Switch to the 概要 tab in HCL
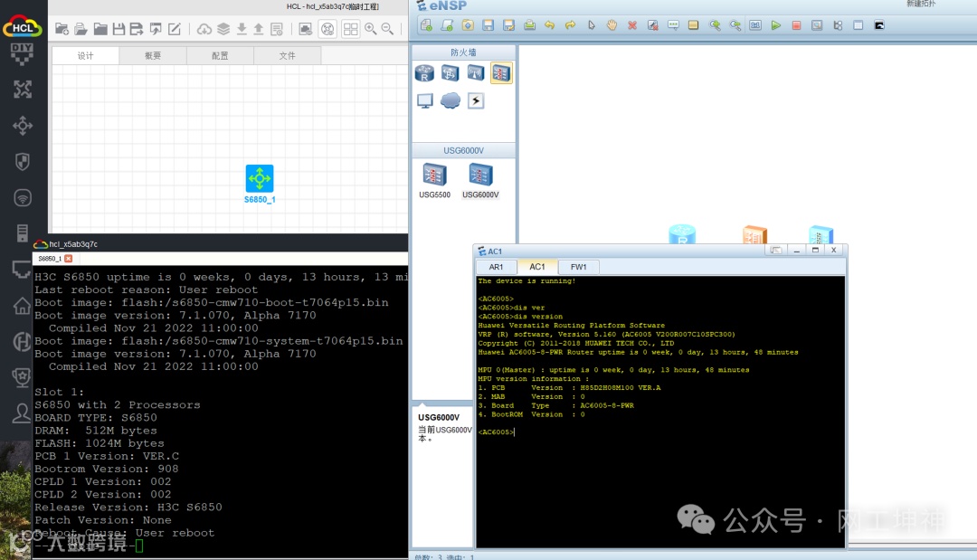 click(153, 55)
